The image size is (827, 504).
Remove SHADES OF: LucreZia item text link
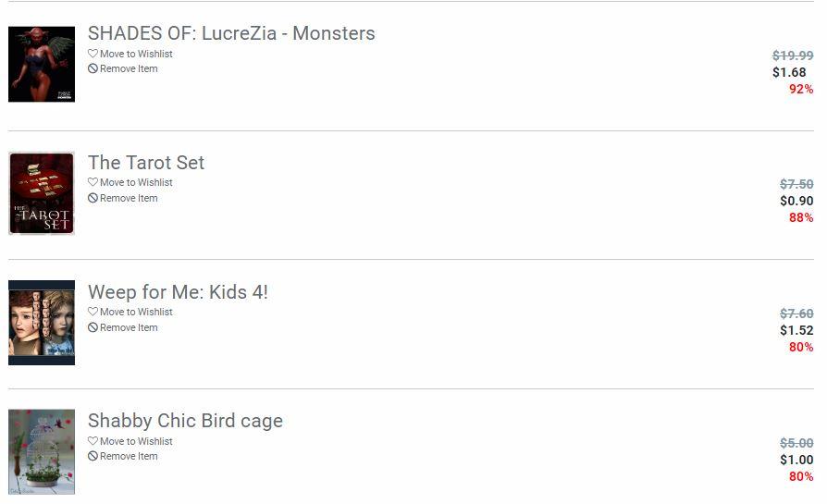click(129, 68)
